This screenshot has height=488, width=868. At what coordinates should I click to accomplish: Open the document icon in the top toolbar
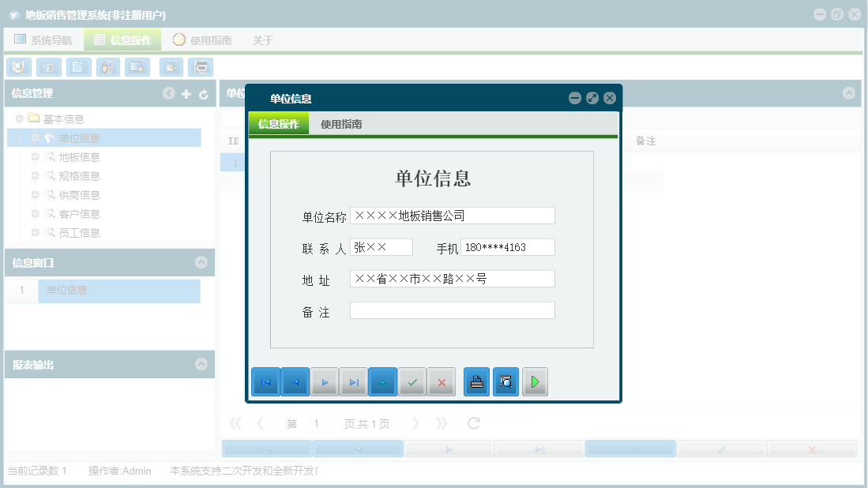[78, 67]
